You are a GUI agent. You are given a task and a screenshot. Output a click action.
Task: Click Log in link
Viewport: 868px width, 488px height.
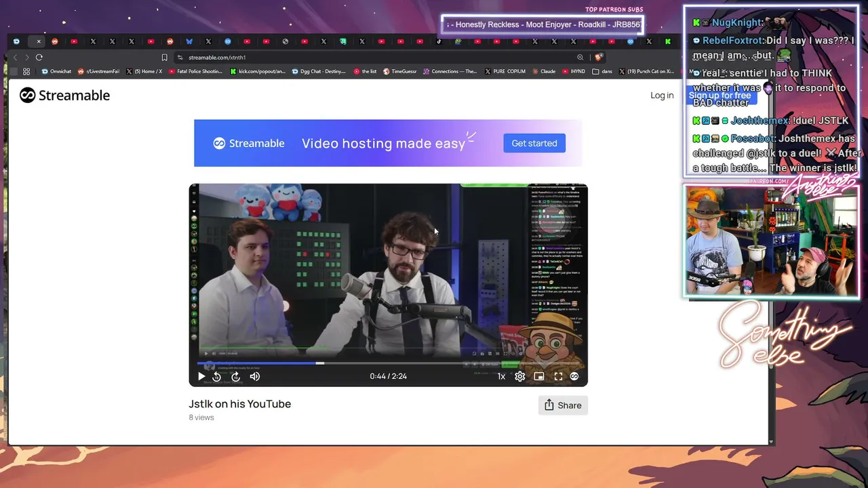pyautogui.click(x=662, y=96)
